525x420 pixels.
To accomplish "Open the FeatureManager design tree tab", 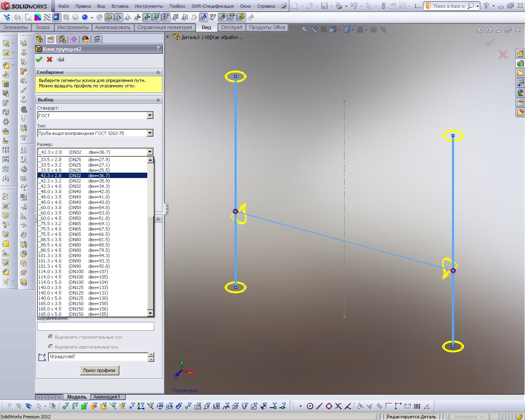I will pyautogui.click(x=39, y=39).
